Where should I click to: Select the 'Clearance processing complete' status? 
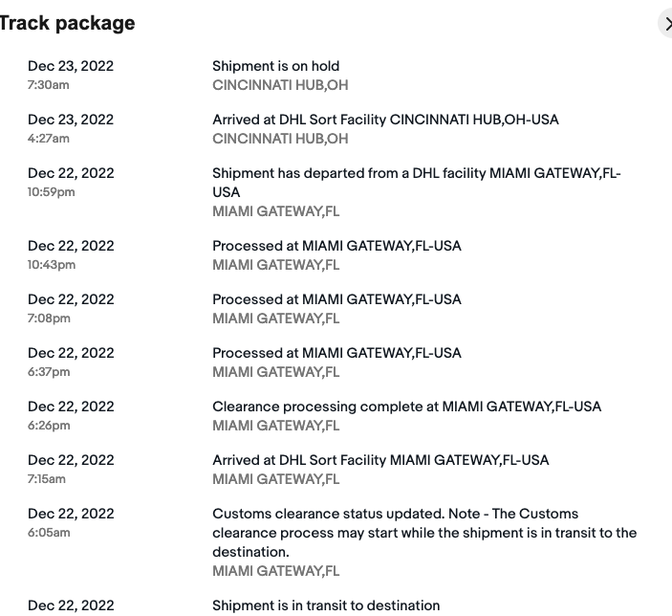click(x=406, y=407)
